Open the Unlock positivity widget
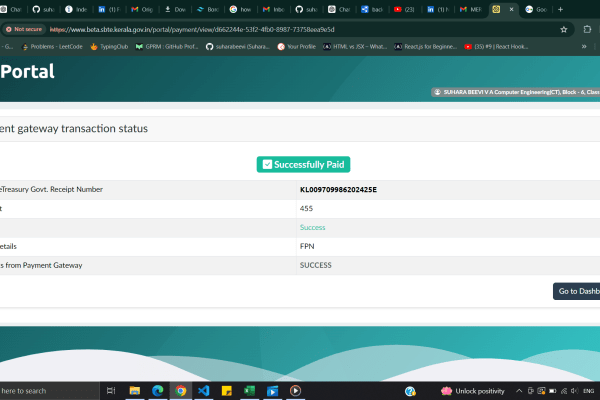The image size is (600, 400). [473, 391]
